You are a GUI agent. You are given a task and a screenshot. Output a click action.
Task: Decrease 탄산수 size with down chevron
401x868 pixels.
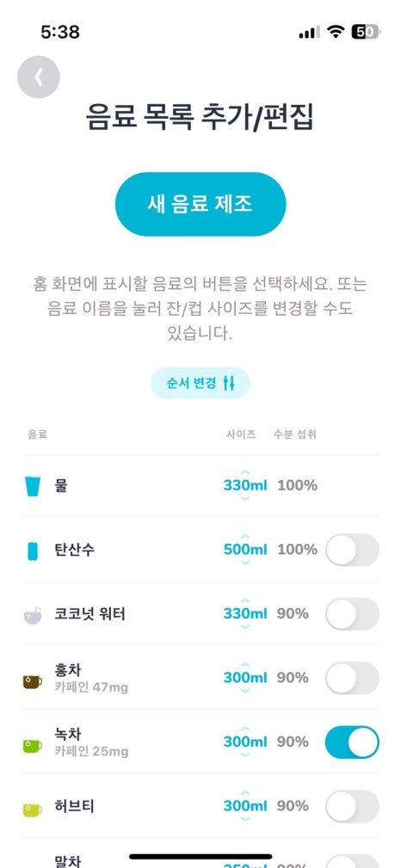pyautogui.click(x=245, y=563)
